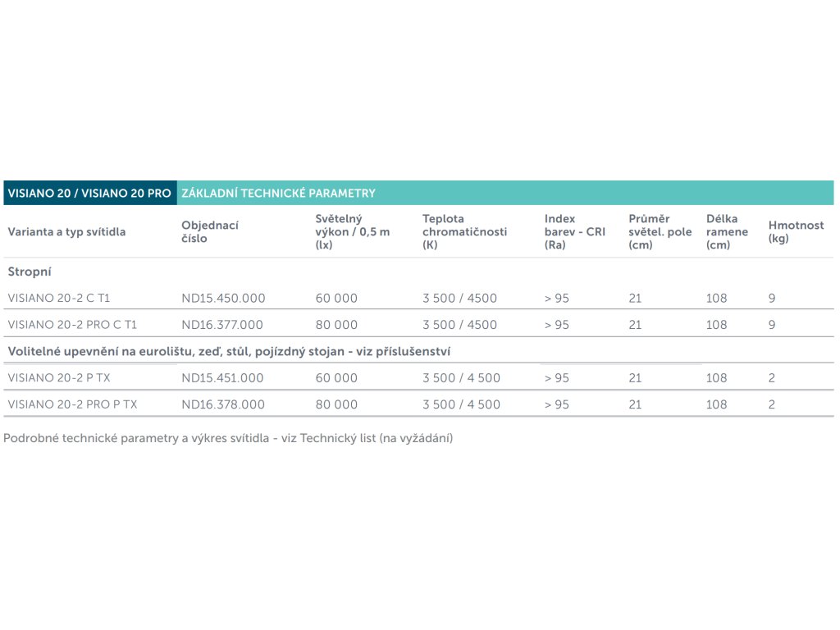840x630 pixels.
Task: Click 21 in VISIANO 20-2 PRO C T1 row
Action: (x=635, y=325)
